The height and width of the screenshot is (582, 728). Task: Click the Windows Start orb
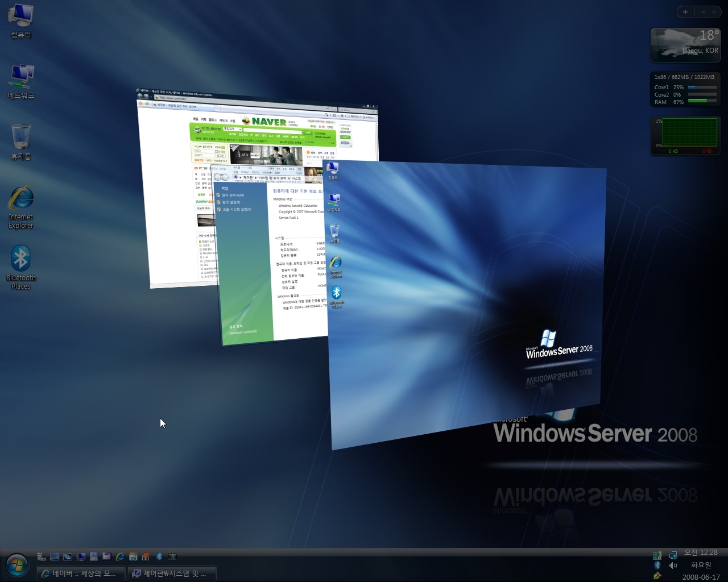[x=16, y=564]
